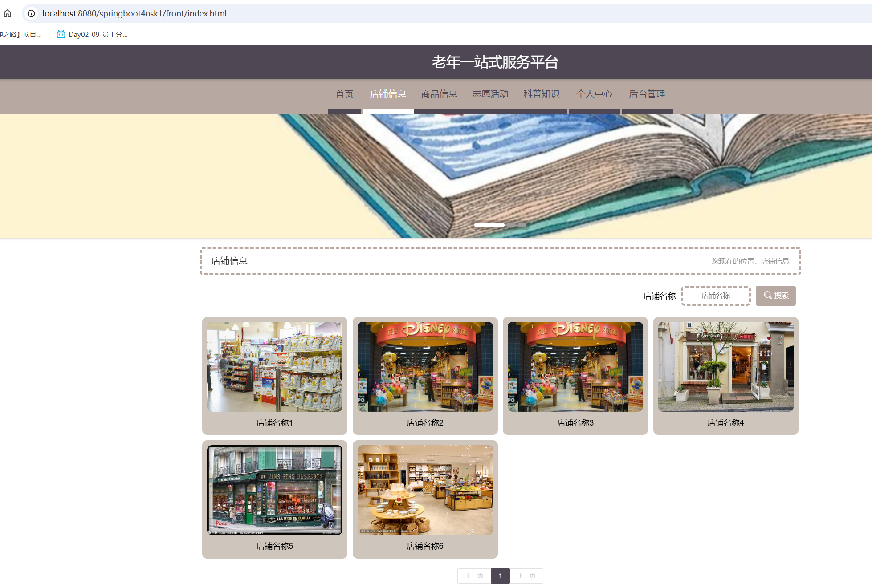Open the 项目 bookmark on bookmarks bar

click(x=20, y=34)
